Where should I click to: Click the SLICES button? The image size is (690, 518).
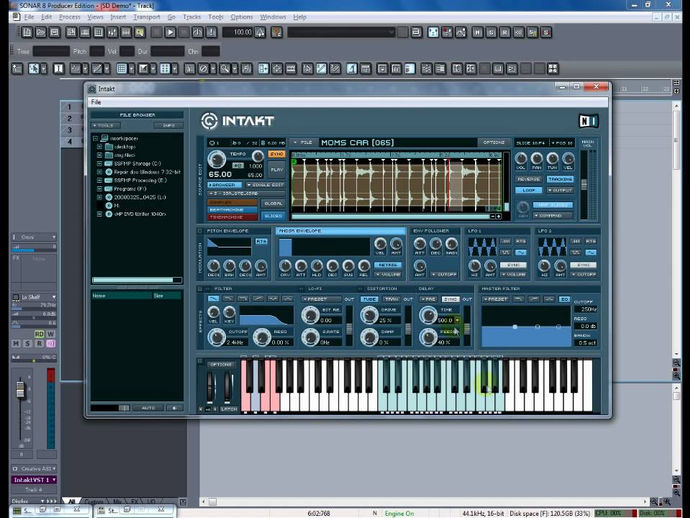[x=273, y=216]
